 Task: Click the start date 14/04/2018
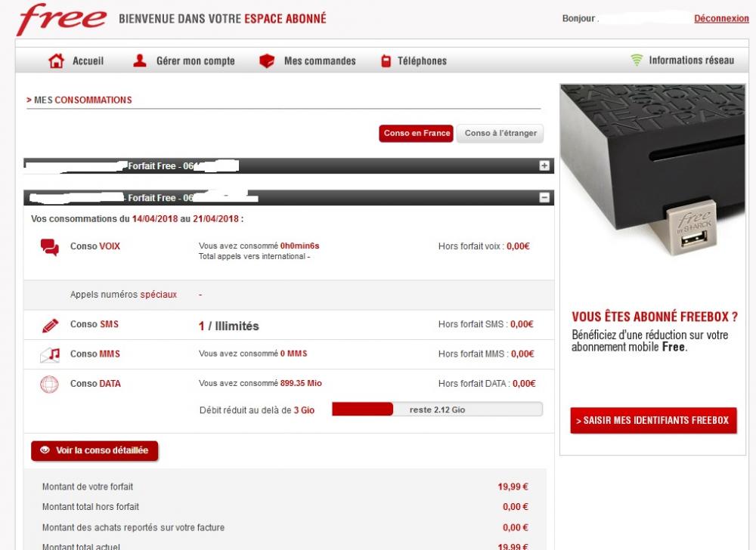(155, 218)
